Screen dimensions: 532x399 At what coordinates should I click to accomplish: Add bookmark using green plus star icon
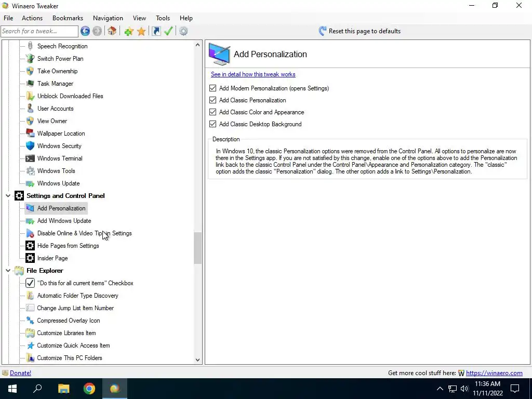(x=129, y=31)
